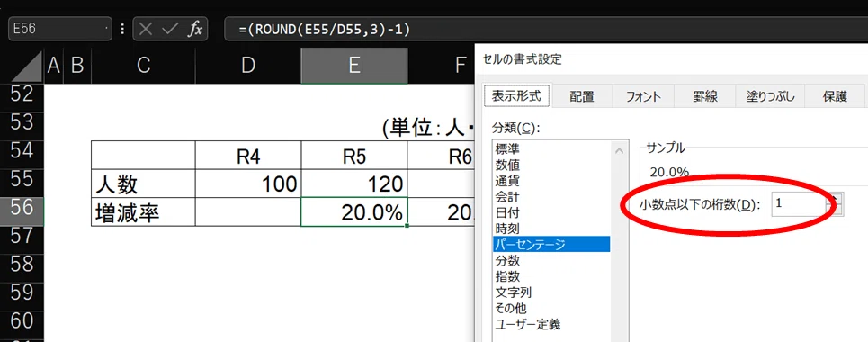Switch to the 塗りつぶし tab
This screenshot has width=868, height=342.
coord(769,96)
